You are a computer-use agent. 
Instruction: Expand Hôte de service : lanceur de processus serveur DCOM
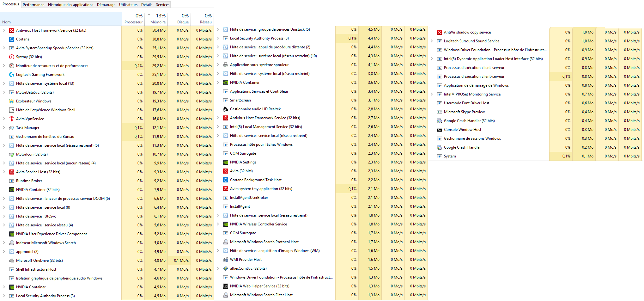tap(4, 199)
